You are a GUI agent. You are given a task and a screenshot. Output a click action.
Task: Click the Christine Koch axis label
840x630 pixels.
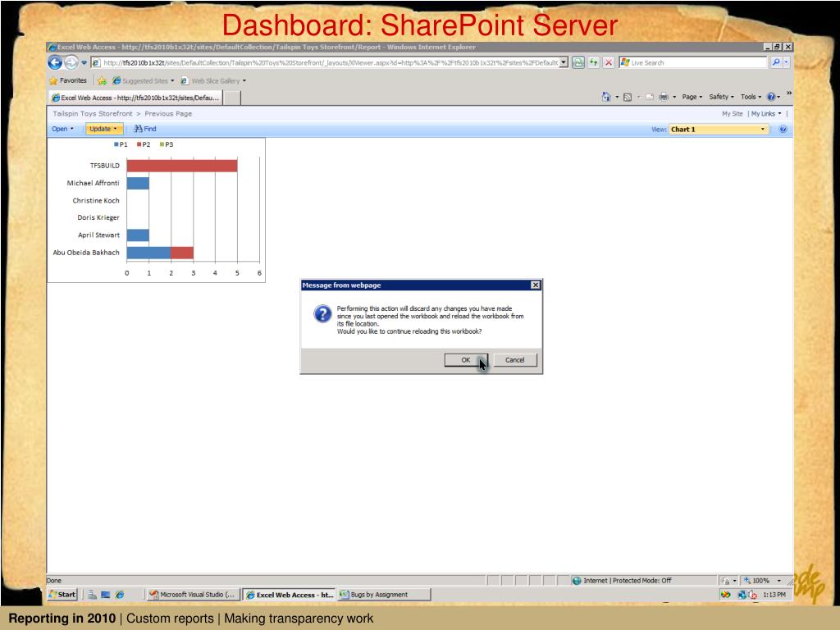pyautogui.click(x=96, y=200)
